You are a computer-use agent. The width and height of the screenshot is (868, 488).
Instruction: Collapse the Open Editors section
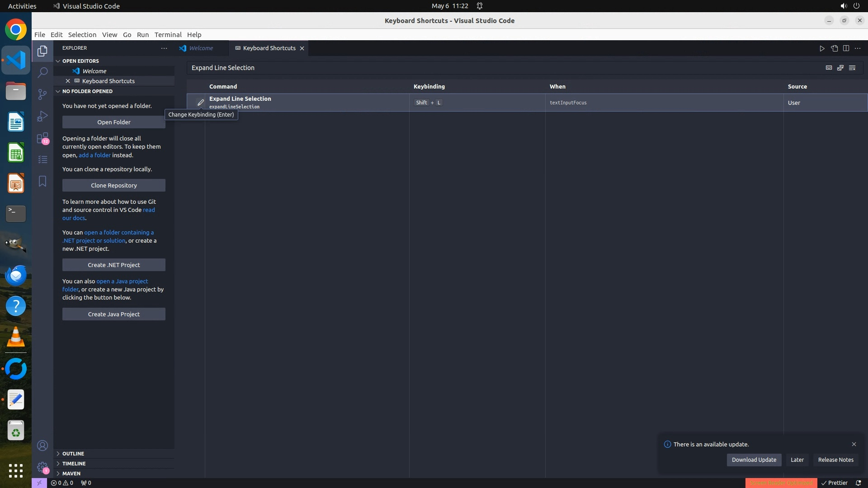coord(80,61)
